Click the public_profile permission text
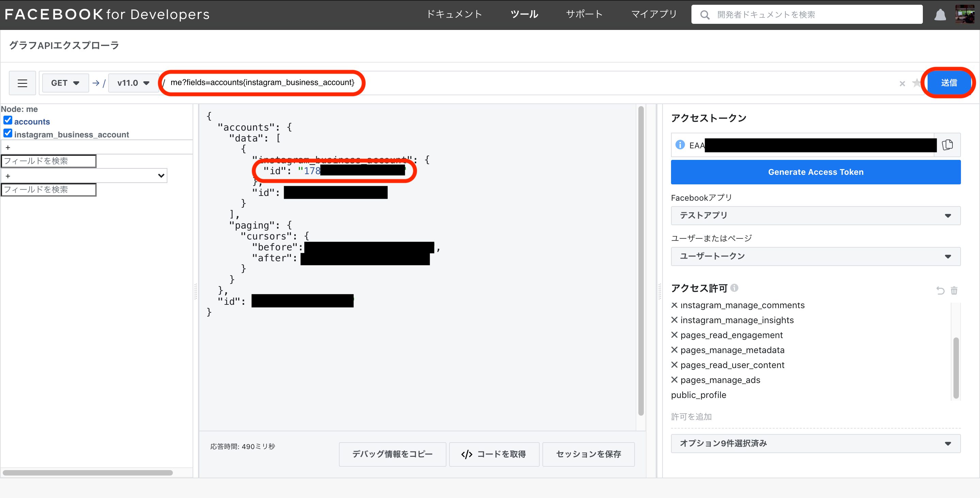The height and width of the screenshot is (498, 980). pyautogui.click(x=699, y=395)
